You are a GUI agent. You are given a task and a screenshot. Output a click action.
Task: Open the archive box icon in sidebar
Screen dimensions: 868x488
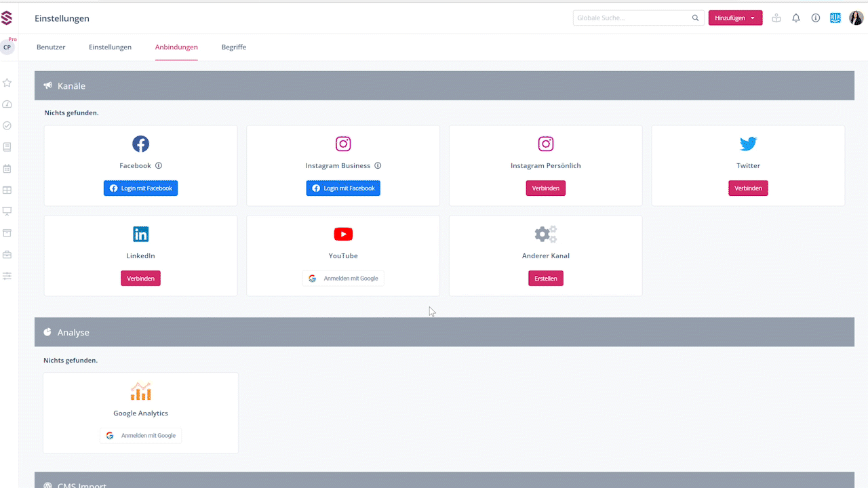7,233
